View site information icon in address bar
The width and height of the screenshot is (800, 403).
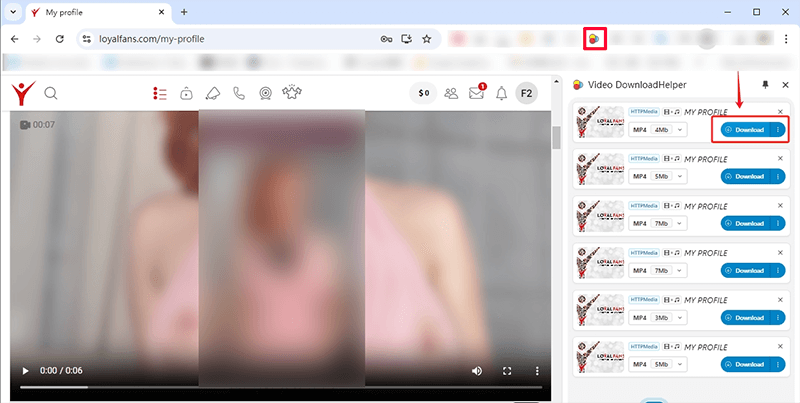pyautogui.click(x=87, y=39)
